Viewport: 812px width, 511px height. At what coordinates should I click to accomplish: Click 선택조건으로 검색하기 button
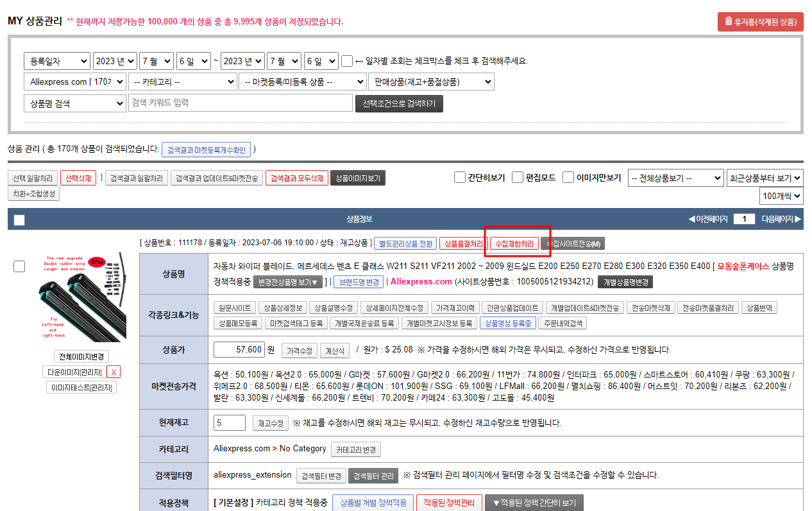398,103
